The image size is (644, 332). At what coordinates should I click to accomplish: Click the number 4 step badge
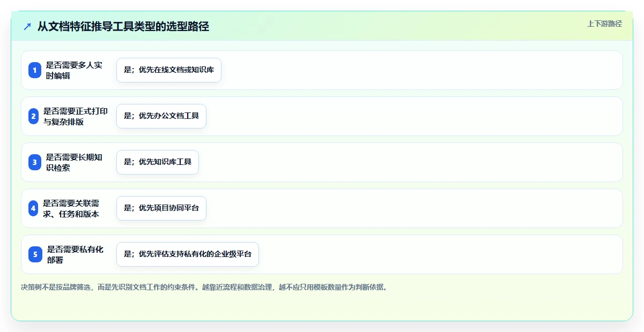pyautogui.click(x=33, y=208)
